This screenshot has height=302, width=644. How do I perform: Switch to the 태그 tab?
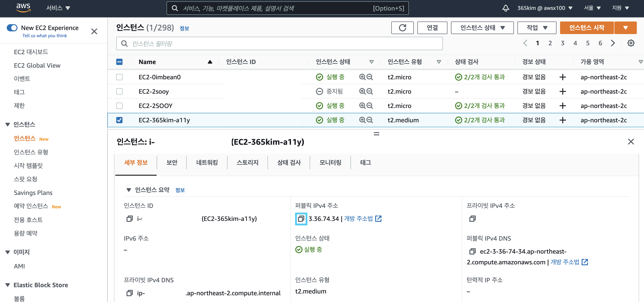(x=365, y=162)
